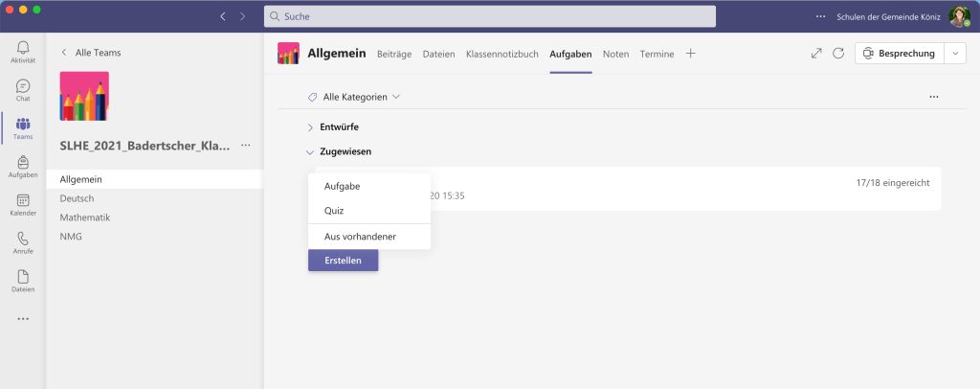Expand the Entwürfe section
980x389 pixels.
click(310, 126)
